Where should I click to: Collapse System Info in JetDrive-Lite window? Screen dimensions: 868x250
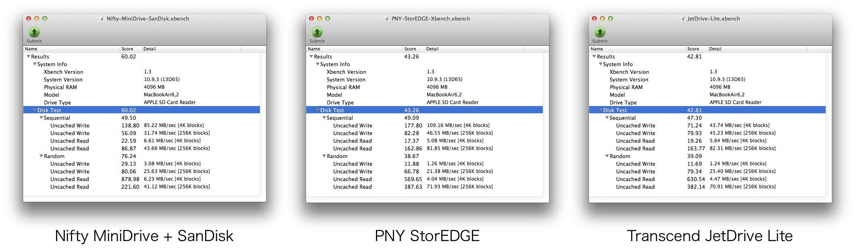tap(601, 64)
